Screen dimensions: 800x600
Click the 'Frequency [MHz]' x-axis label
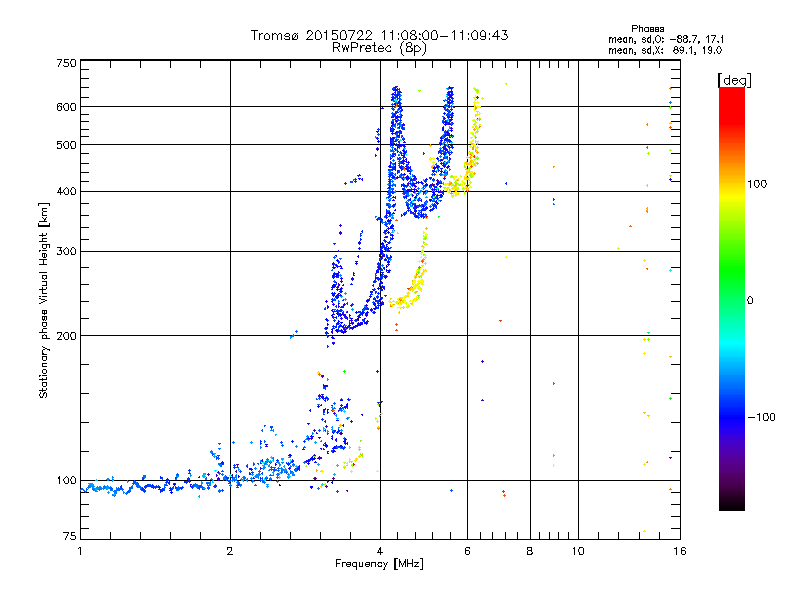tap(379, 564)
